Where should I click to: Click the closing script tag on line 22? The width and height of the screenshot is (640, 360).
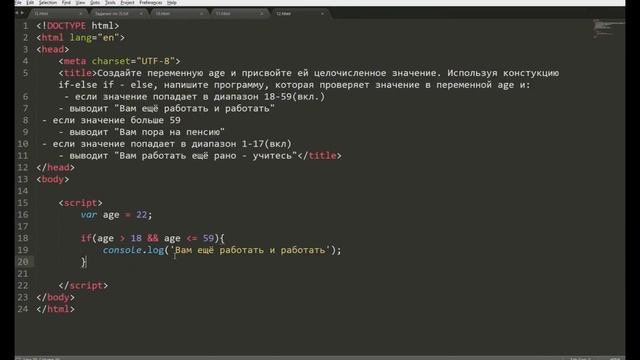point(83,286)
